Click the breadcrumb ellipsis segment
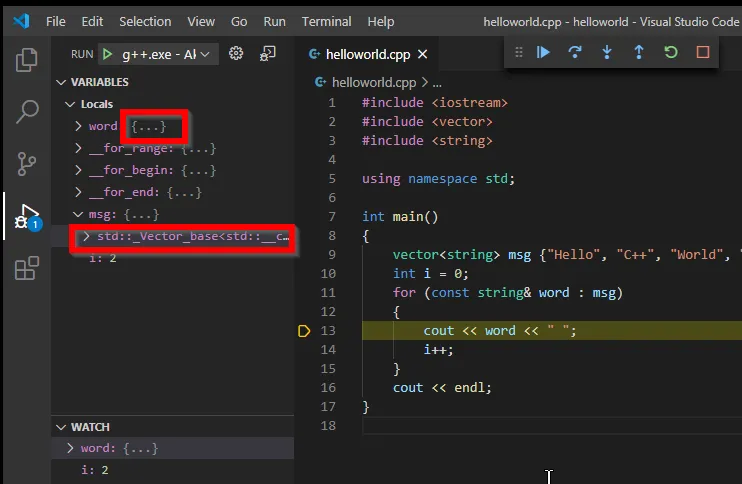Image resolution: width=742 pixels, height=484 pixels. tap(437, 83)
